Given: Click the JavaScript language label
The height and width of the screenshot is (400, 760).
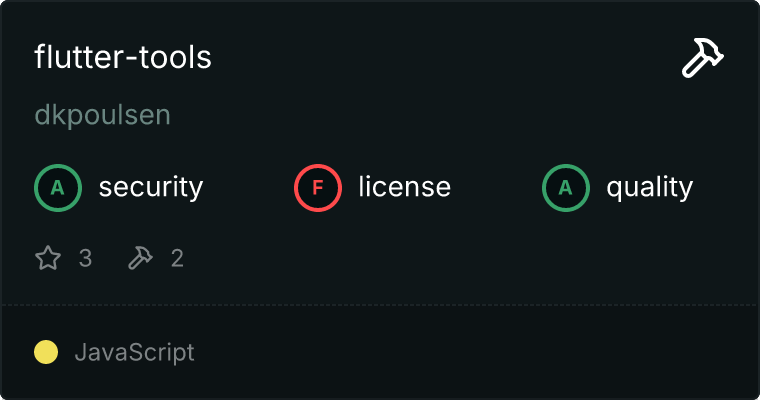Looking at the screenshot, I should (134, 352).
